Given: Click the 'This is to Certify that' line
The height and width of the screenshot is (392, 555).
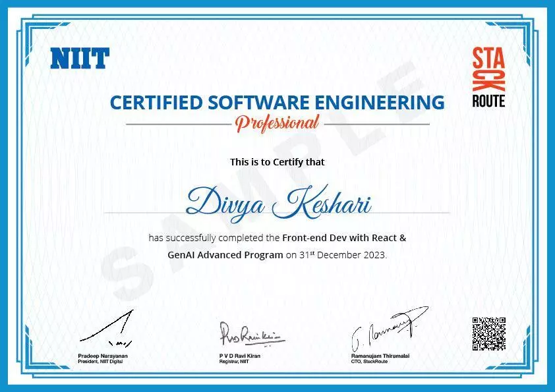Looking at the screenshot, I should [x=277, y=161].
